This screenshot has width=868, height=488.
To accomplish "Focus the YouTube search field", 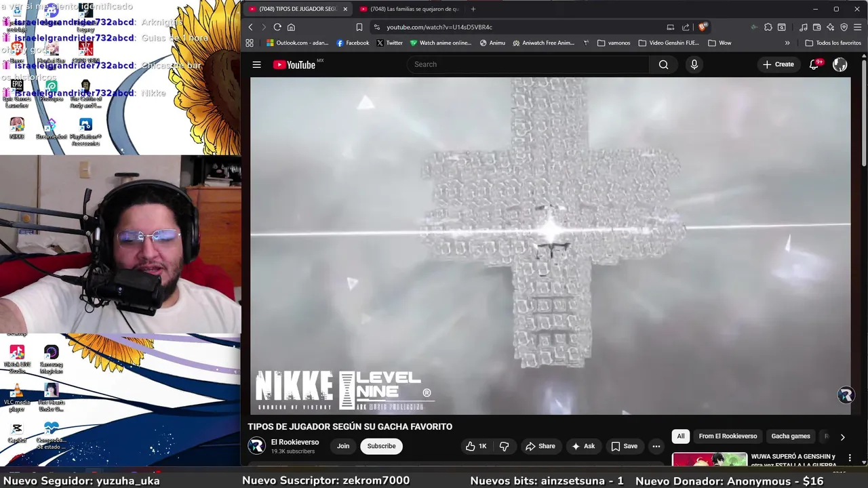I will pos(528,64).
